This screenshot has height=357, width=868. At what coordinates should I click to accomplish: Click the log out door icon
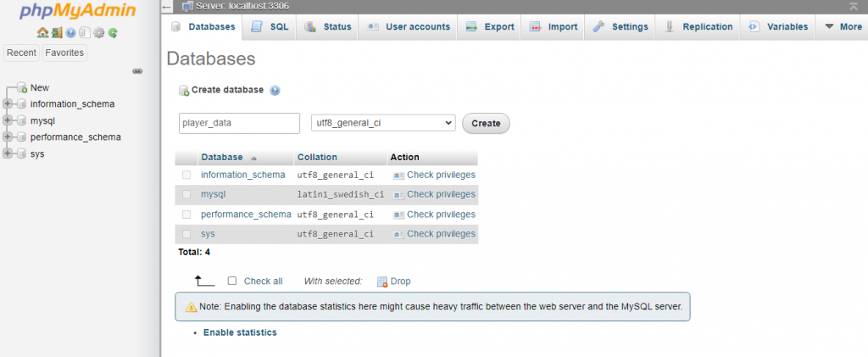tap(57, 33)
